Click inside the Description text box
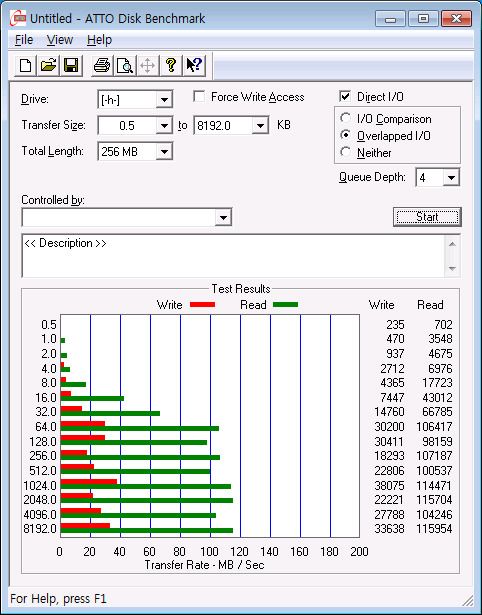The width and height of the screenshot is (482, 615). pyautogui.click(x=234, y=256)
